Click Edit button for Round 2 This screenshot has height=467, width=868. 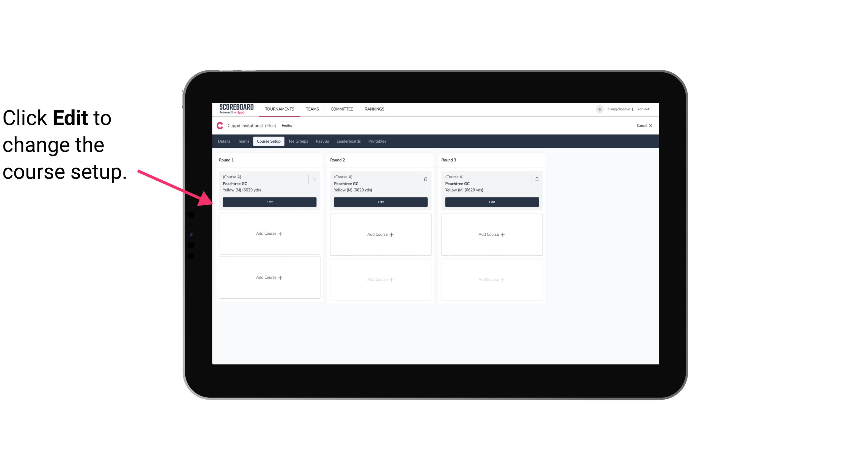pos(380,202)
